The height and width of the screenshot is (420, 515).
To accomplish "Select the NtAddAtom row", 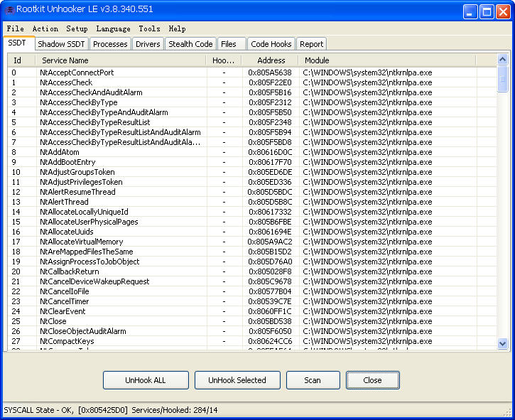I will (252, 152).
